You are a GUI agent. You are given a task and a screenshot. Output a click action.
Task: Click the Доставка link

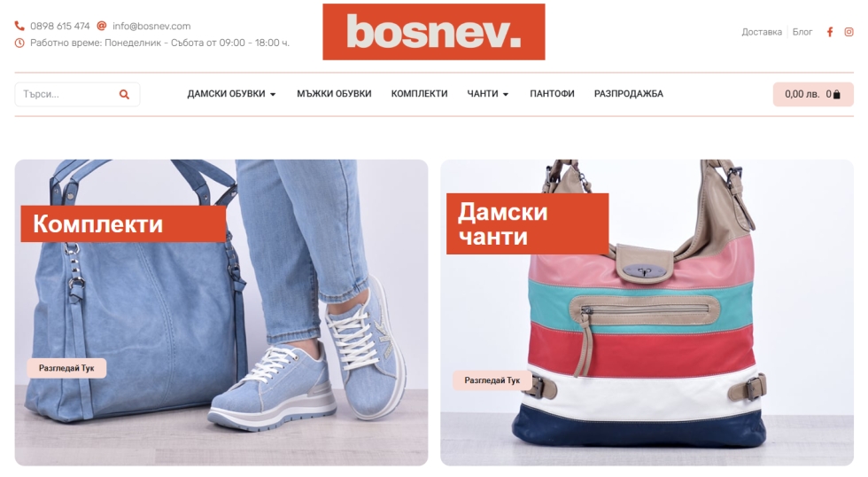point(762,32)
